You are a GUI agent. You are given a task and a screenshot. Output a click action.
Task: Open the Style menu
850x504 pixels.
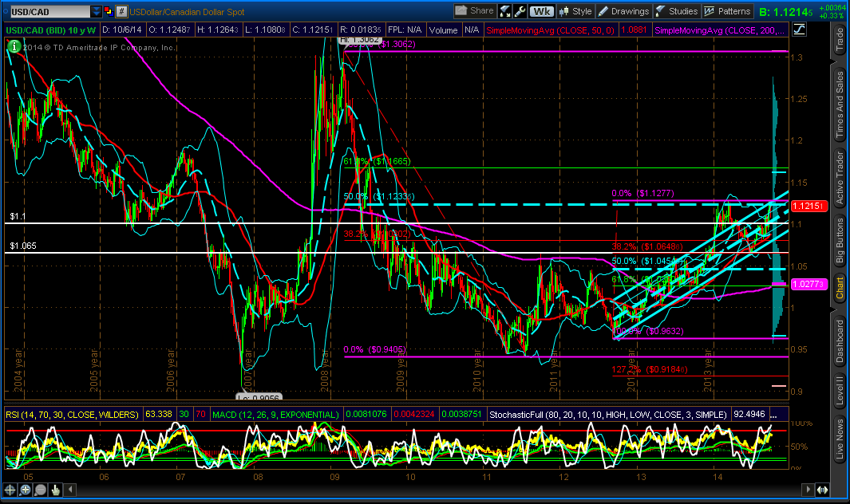pos(575,11)
